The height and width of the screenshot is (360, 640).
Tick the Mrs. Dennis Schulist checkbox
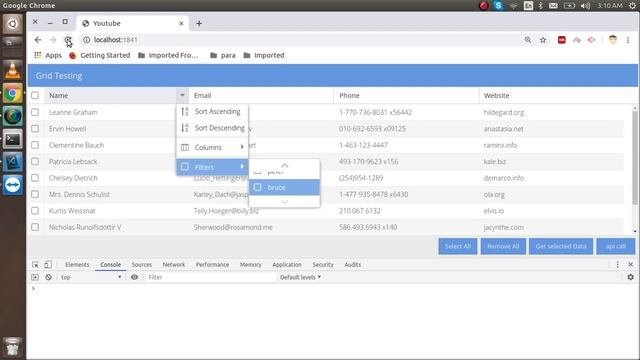35,194
